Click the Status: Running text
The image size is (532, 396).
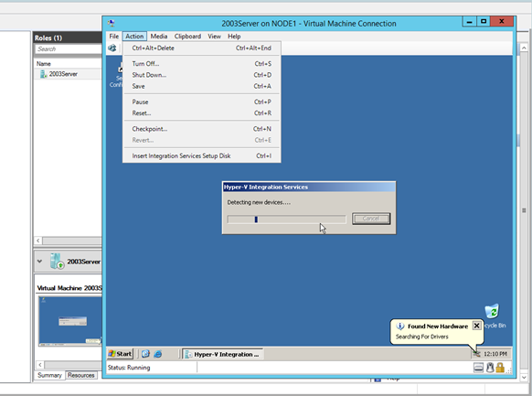pos(129,368)
